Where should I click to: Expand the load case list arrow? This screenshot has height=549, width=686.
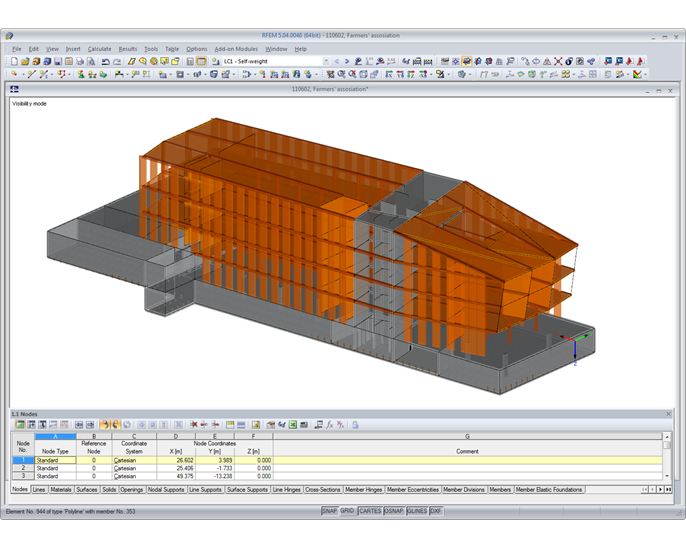pyautogui.click(x=326, y=61)
